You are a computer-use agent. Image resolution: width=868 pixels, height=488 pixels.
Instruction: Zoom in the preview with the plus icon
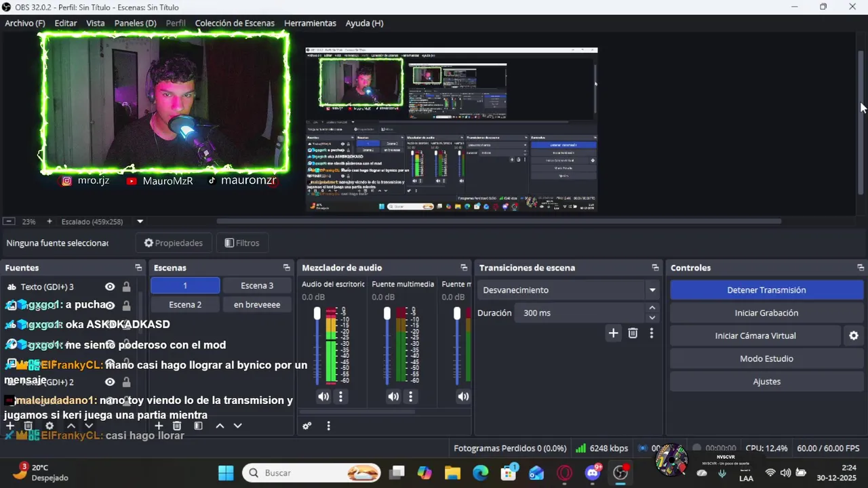pyautogui.click(x=49, y=221)
